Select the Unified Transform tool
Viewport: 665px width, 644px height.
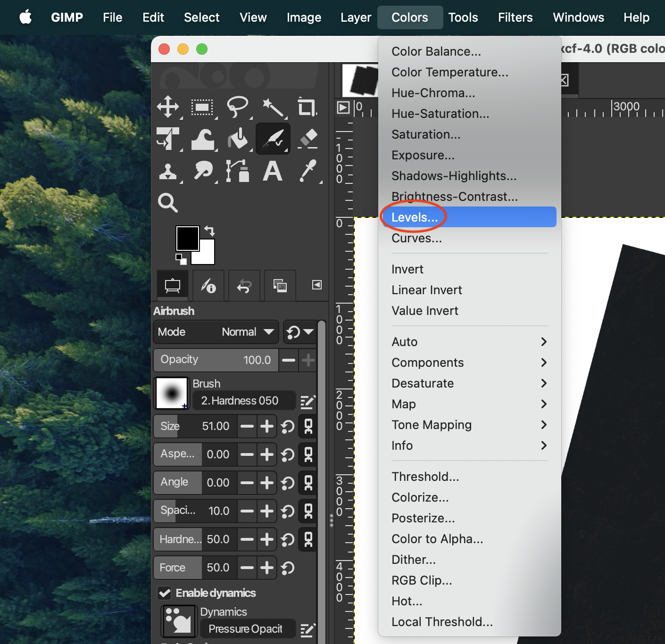[x=168, y=139]
